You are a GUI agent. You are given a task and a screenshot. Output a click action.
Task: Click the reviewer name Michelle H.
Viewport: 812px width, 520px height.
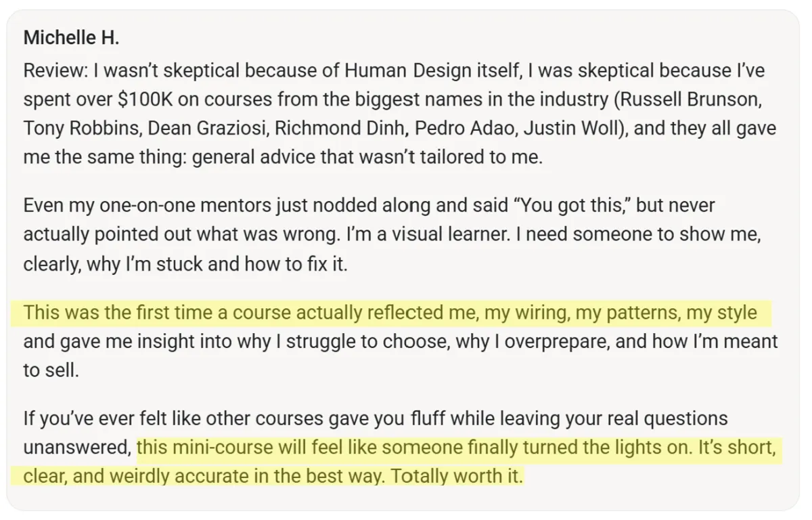point(71,37)
